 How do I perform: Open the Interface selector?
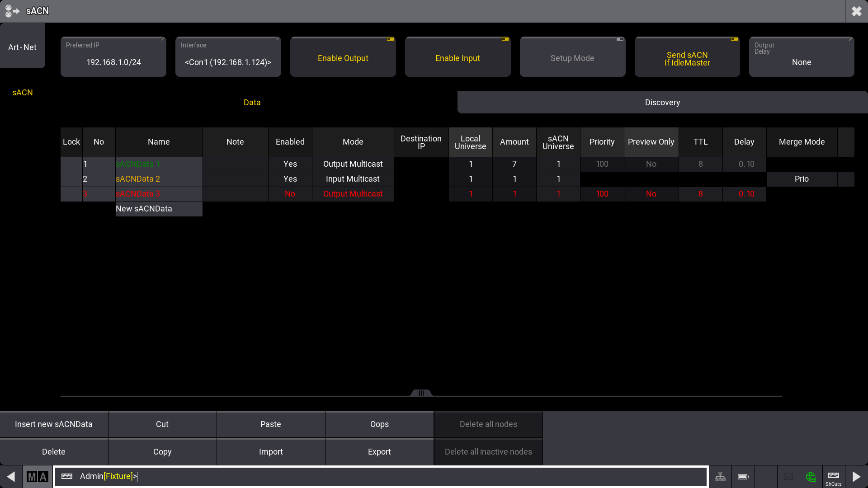tap(228, 57)
